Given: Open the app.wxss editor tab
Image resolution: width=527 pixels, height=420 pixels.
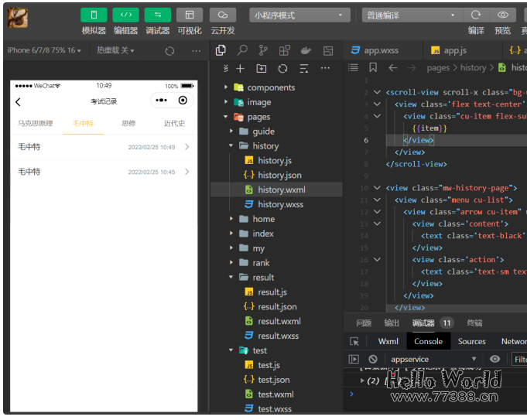Looking at the screenshot, I should click(381, 50).
